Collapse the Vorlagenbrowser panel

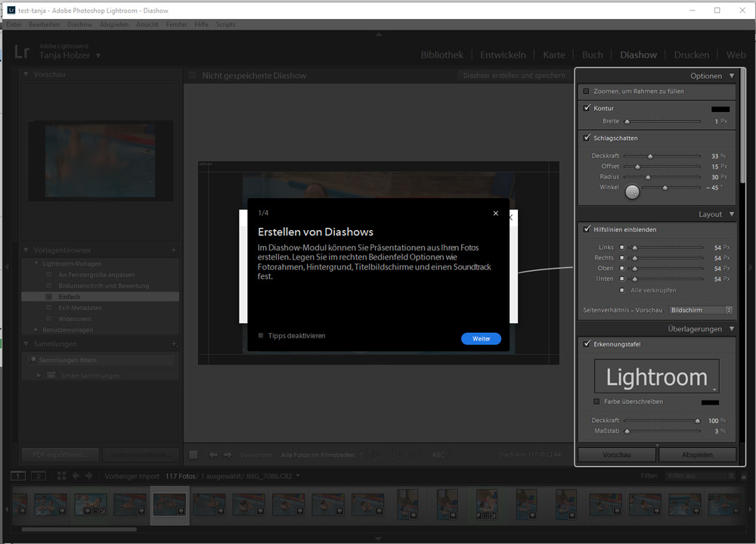pos(26,250)
